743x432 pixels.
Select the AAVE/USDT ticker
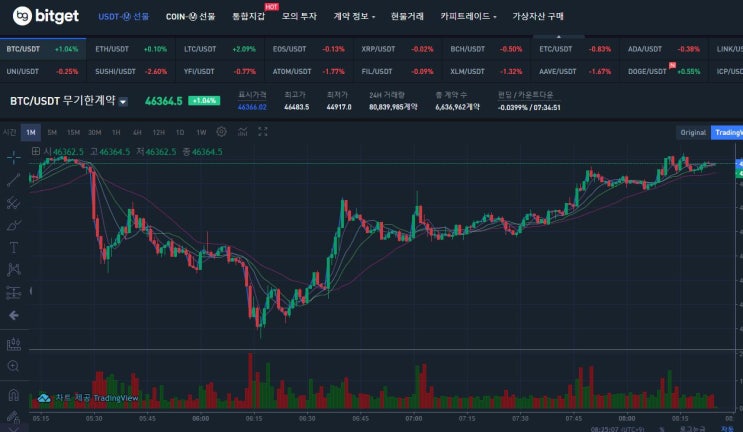coord(575,71)
